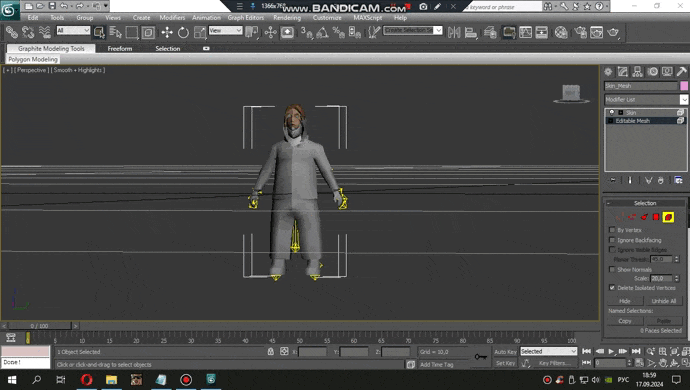Click the Hide button
The height and width of the screenshot is (390, 690).
click(625, 301)
